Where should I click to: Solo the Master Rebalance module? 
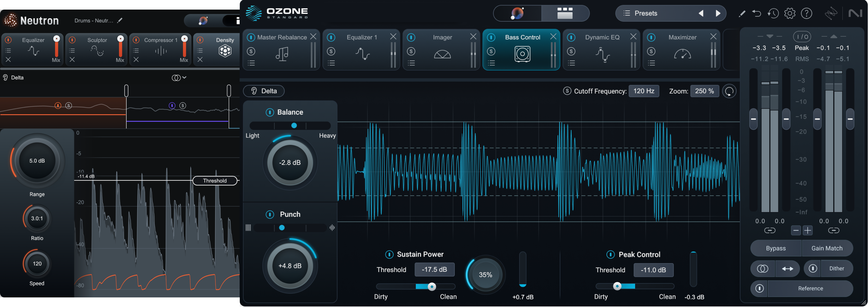pyautogui.click(x=251, y=51)
